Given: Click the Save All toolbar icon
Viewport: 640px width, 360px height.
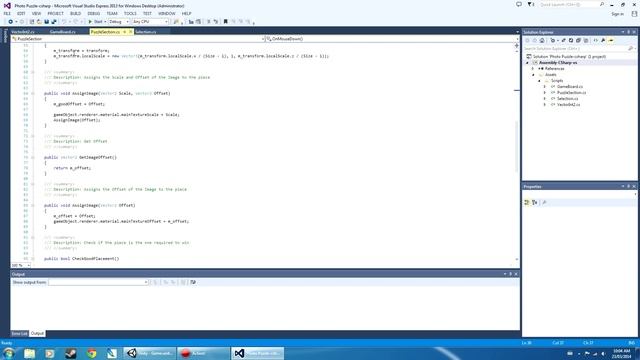Looking at the screenshot, I should (x=54, y=22).
